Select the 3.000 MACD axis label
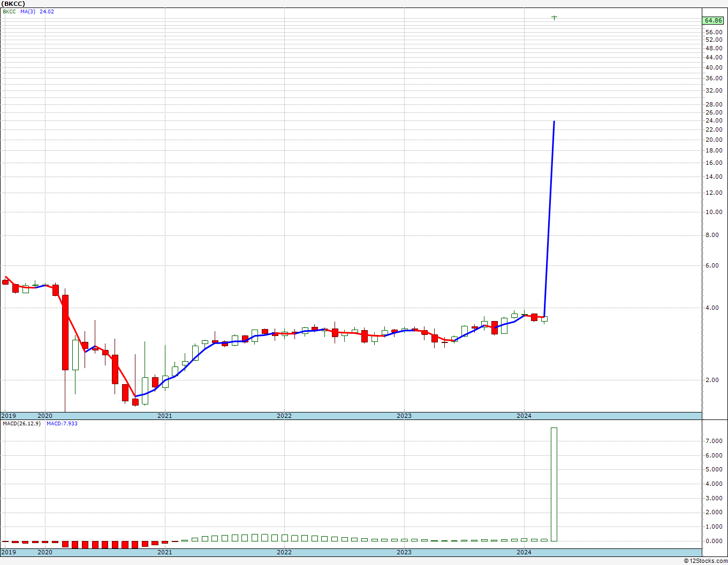 coord(714,498)
